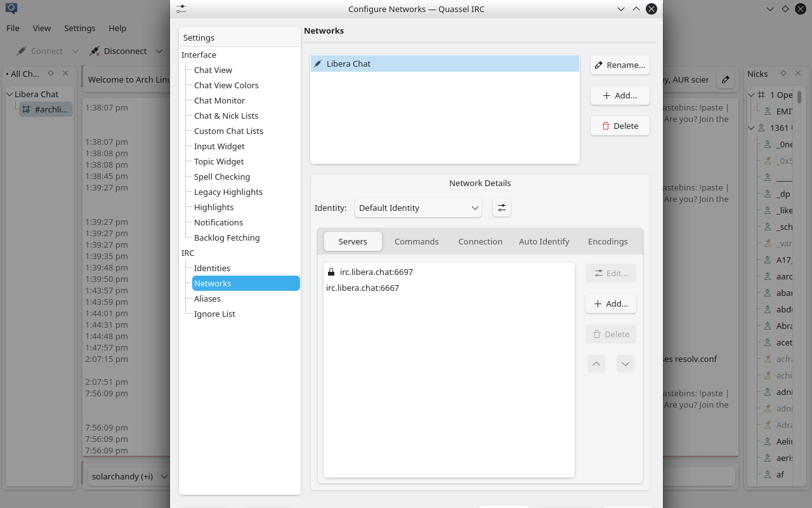812x508 pixels.
Task: Click Add... button beside networks list
Action: pyautogui.click(x=620, y=95)
